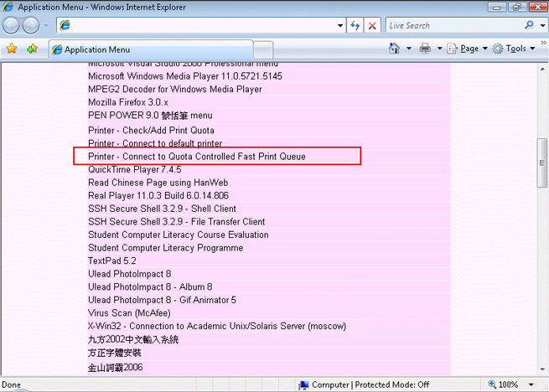This screenshot has width=549, height=392.
Task: Click the Forward navigation button
Action: pos(31,26)
